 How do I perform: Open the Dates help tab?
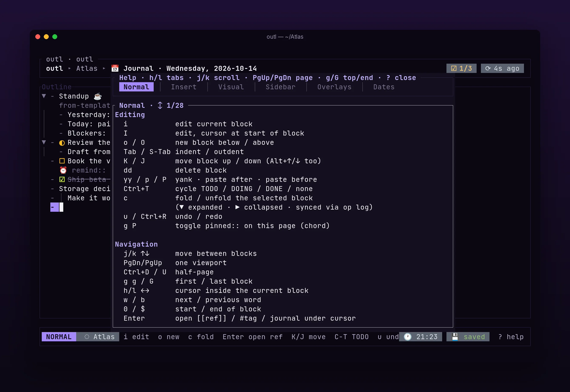tap(384, 87)
